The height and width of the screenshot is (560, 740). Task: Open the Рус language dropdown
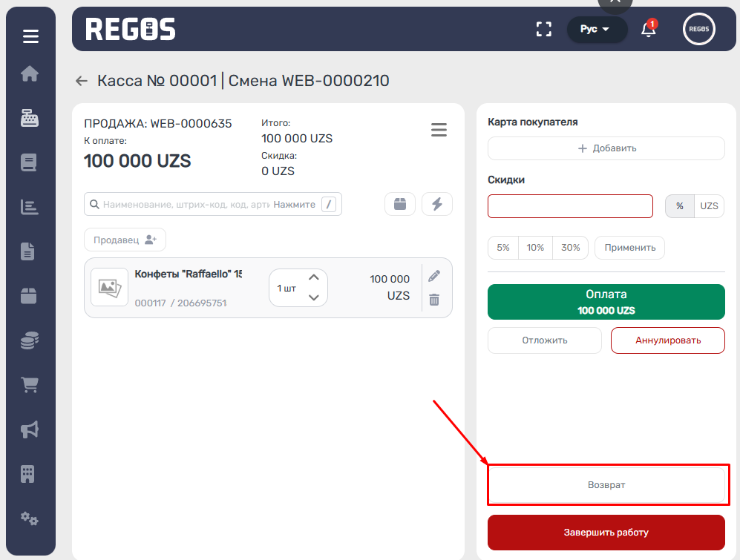(x=595, y=30)
